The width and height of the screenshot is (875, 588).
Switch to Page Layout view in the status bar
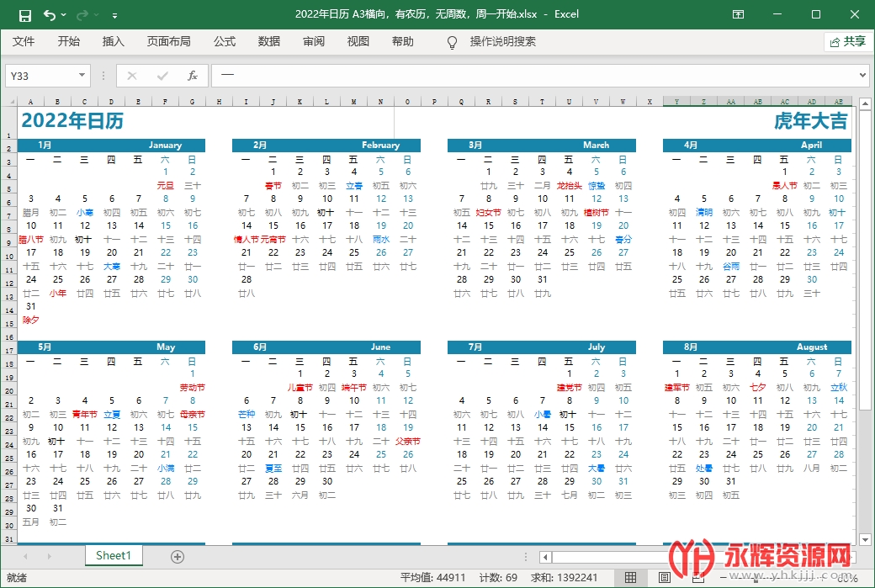click(664, 577)
